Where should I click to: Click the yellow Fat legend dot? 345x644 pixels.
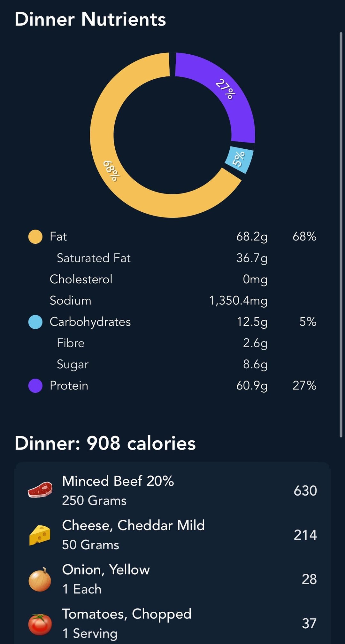(x=35, y=237)
